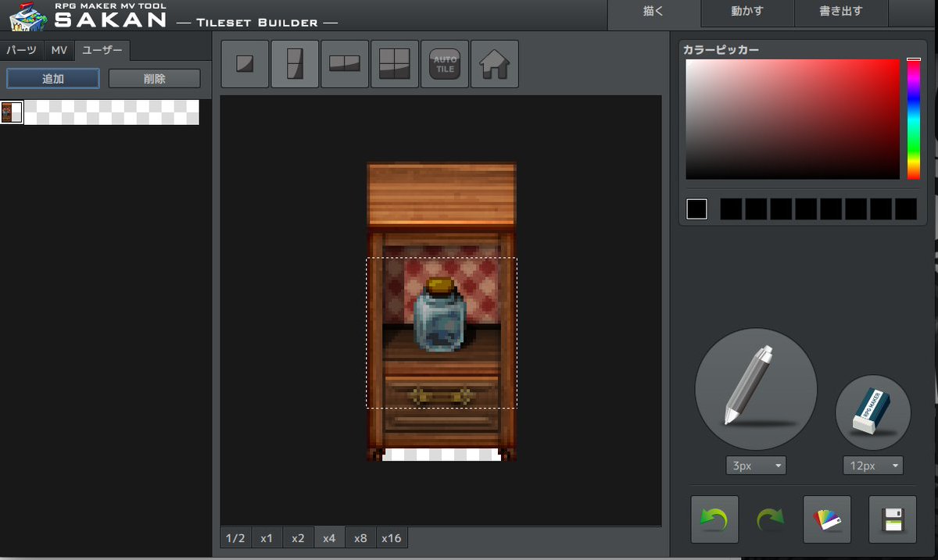Open the パーツ tab
Viewport: 938px width, 560px height.
(x=22, y=50)
